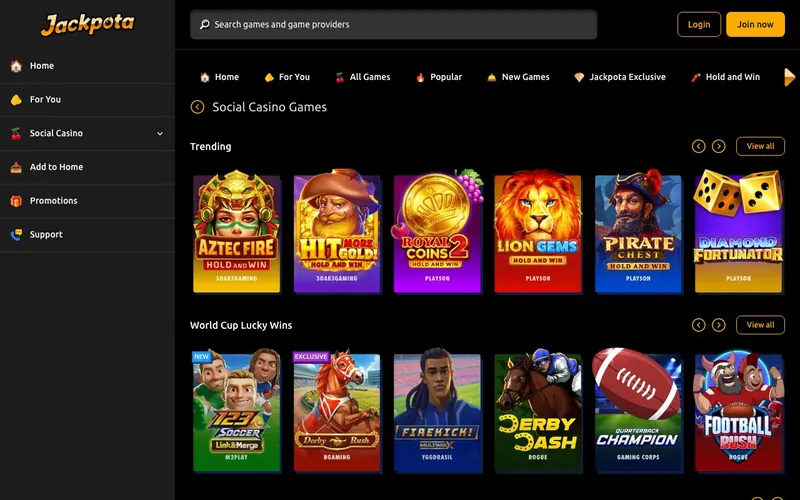
Task: Open Home in the sidebar
Action: click(87, 66)
